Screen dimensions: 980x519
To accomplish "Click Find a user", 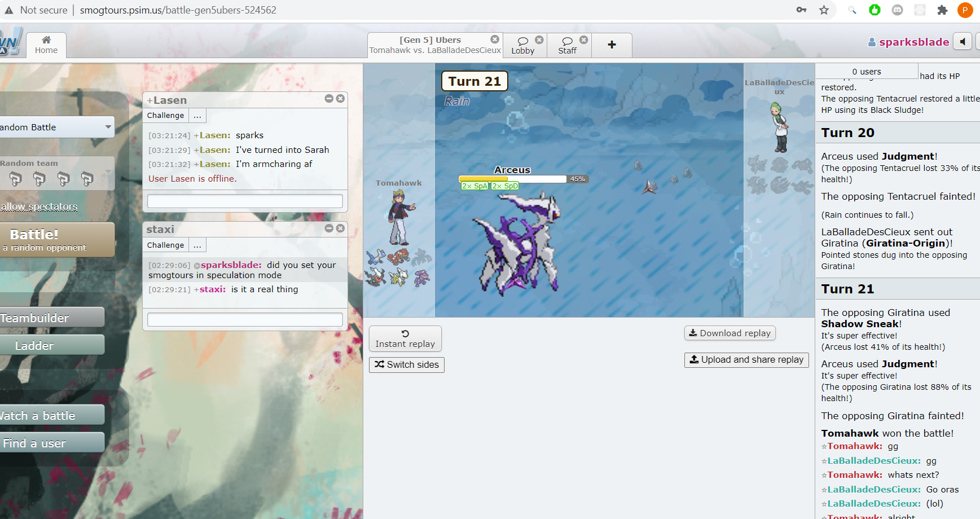I will [x=52, y=442].
